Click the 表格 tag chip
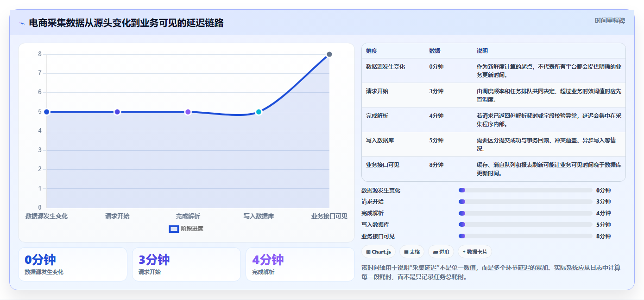This screenshot has width=644, height=300. click(412, 252)
